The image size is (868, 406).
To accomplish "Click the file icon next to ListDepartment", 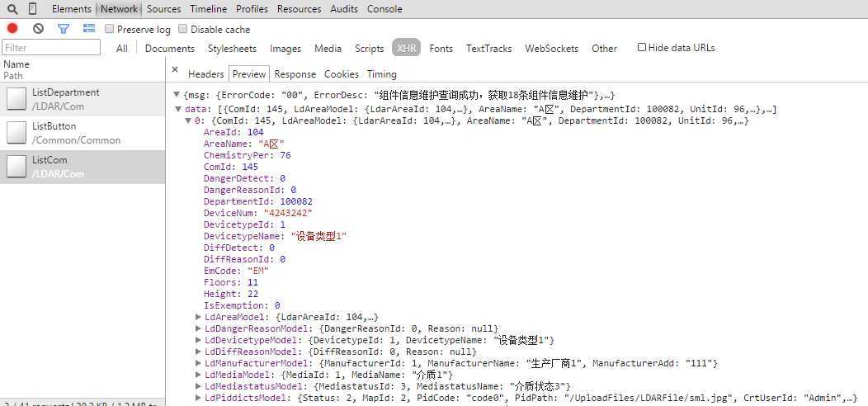I will pyautogui.click(x=16, y=99).
